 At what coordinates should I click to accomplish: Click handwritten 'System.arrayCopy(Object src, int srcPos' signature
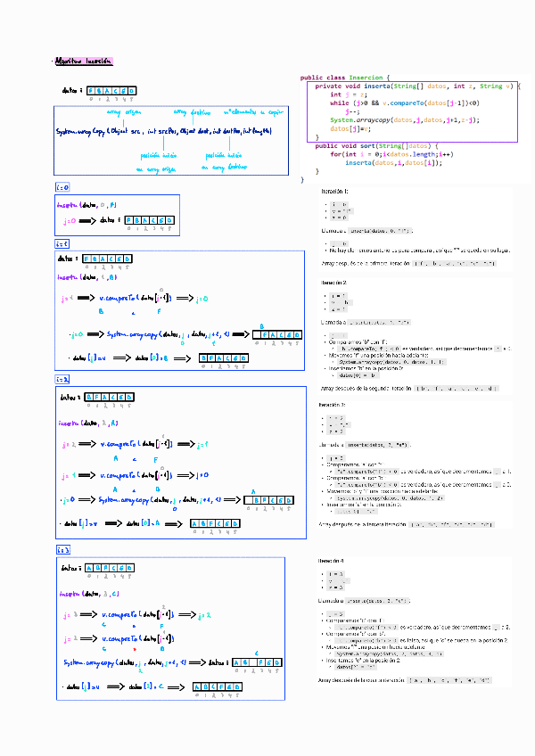tap(163, 131)
